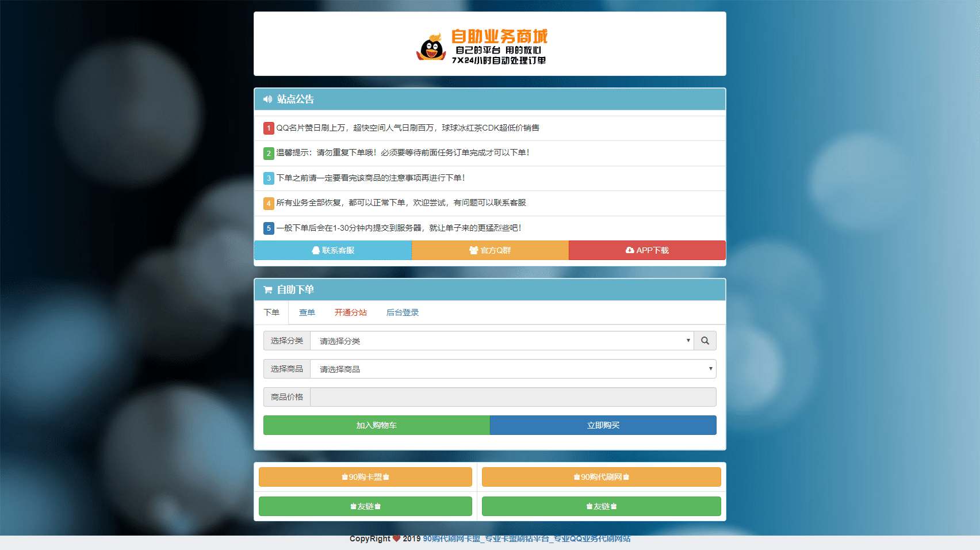Click the red number 1 announcement badge
980x550 pixels.
point(269,128)
